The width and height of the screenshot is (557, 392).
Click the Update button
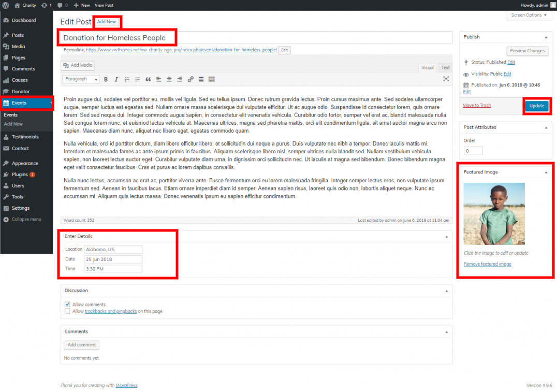click(537, 106)
